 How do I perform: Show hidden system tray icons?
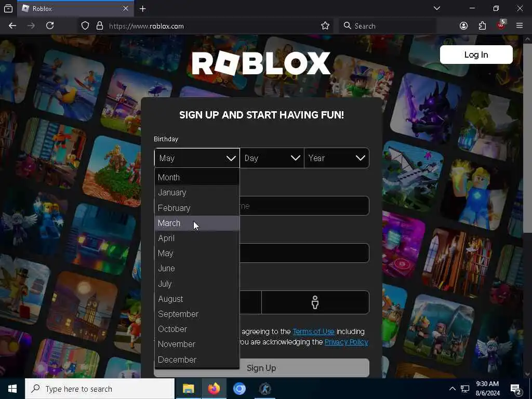click(x=453, y=389)
